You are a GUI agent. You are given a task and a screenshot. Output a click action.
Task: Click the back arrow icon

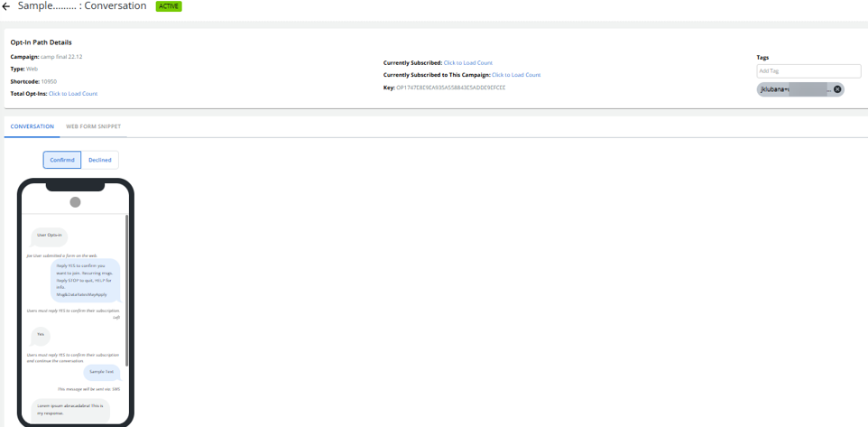point(6,6)
